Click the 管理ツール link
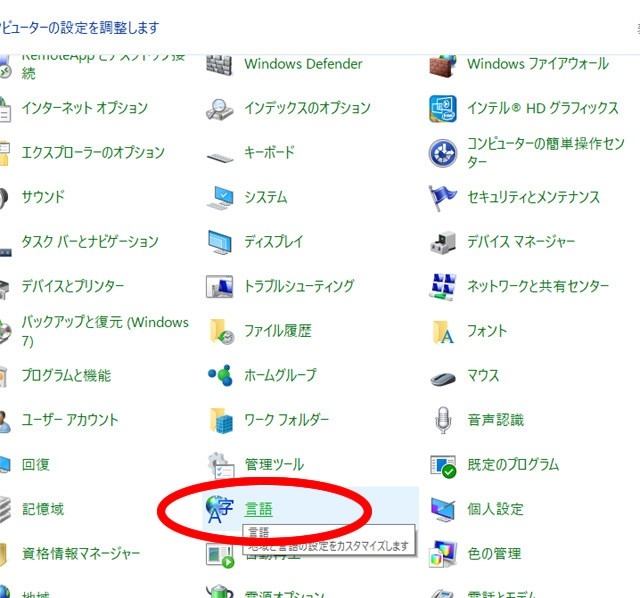 273,465
